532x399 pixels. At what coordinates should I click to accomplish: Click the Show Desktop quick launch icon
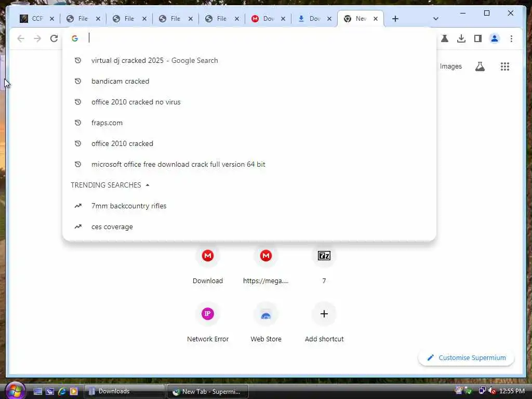click(37, 391)
